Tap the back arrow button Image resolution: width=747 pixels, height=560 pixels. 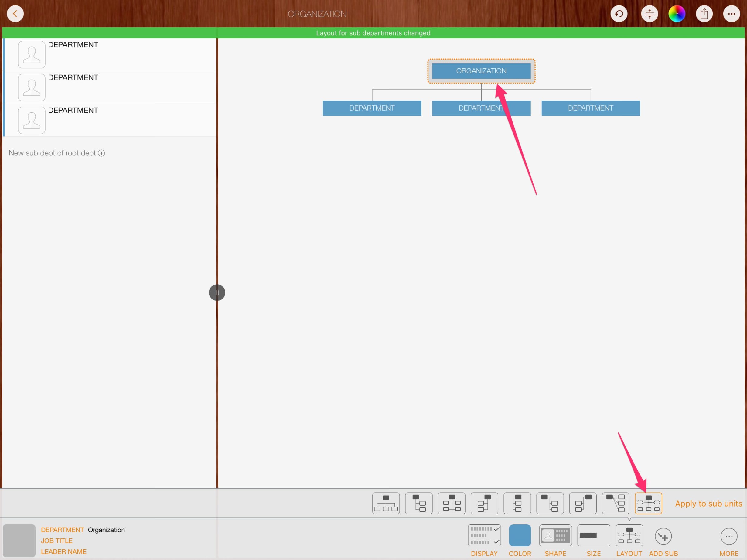(x=15, y=14)
